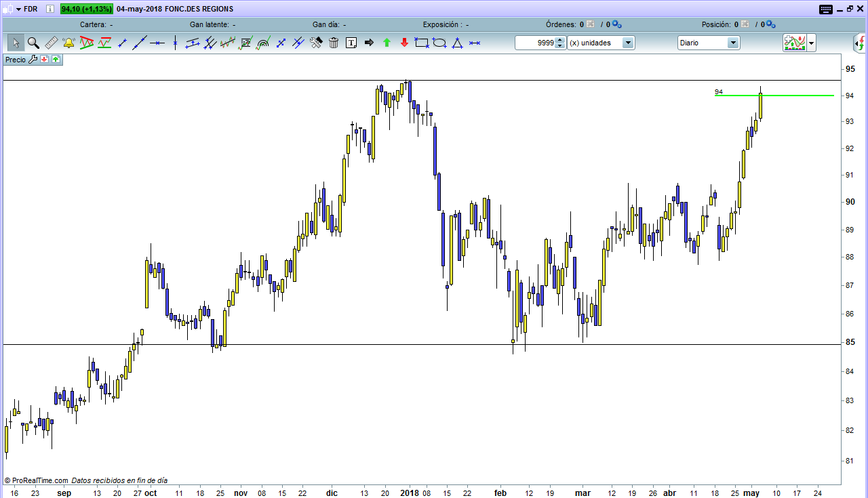Select the Fibonacci arcs tool
This screenshot has height=498, width=868.
(262, 42)
